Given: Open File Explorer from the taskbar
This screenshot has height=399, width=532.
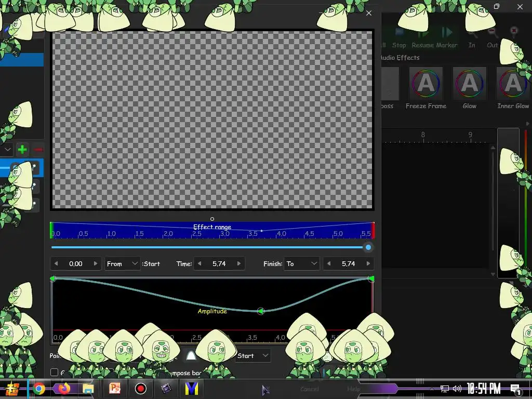Looking at the screenshot, I should [88, 389].
